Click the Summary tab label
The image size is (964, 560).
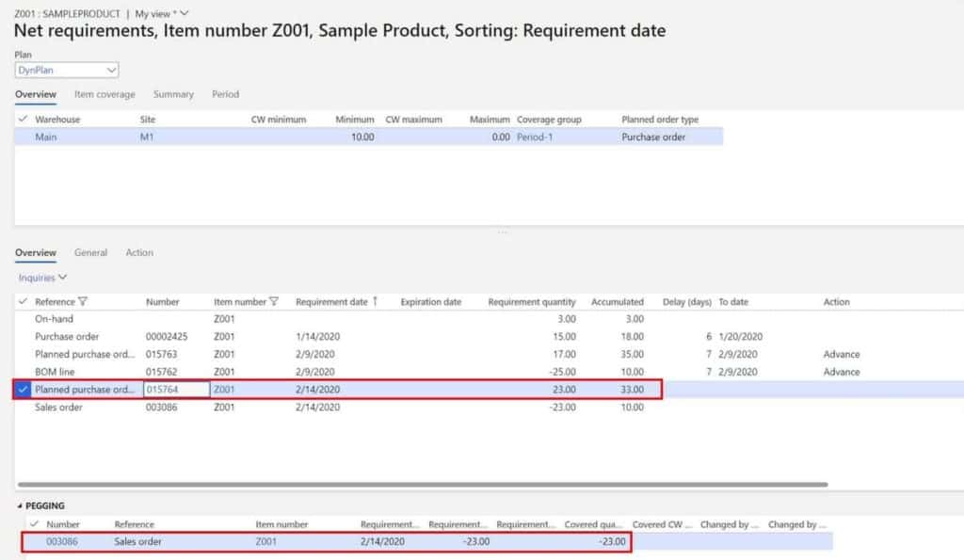pyautogui.click(x=173, y=94)
